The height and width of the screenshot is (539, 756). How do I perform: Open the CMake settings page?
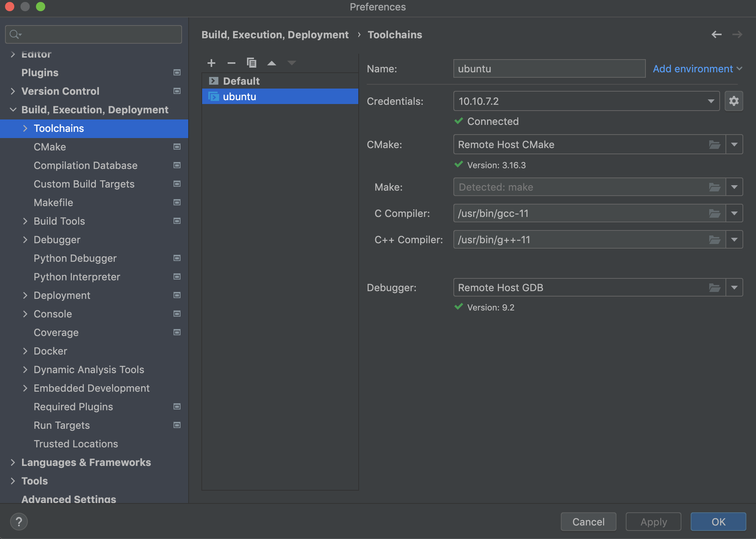tap(50, 147)
